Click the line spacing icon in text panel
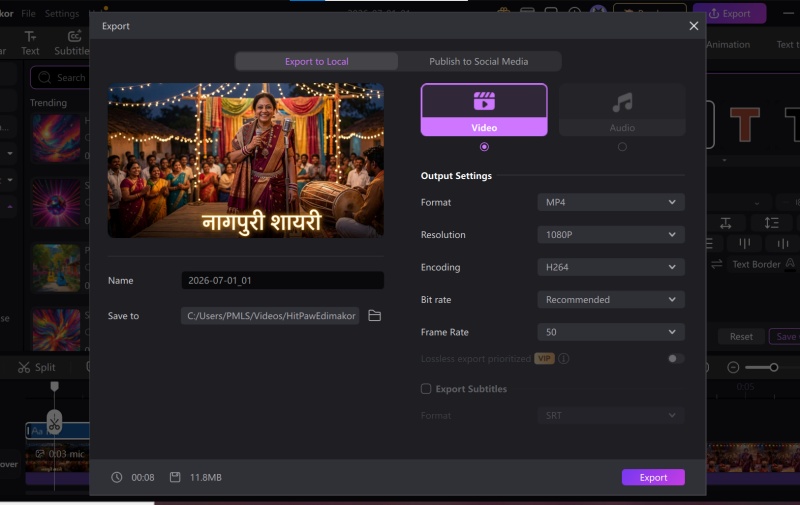Image resolution: width=800 pixels, height=505 pixels. click(771, 223)
